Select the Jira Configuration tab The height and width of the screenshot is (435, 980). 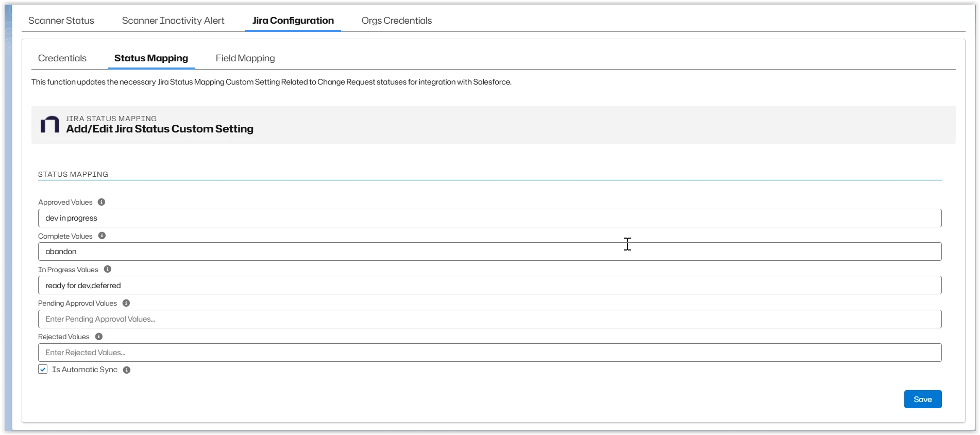(293, 21)
